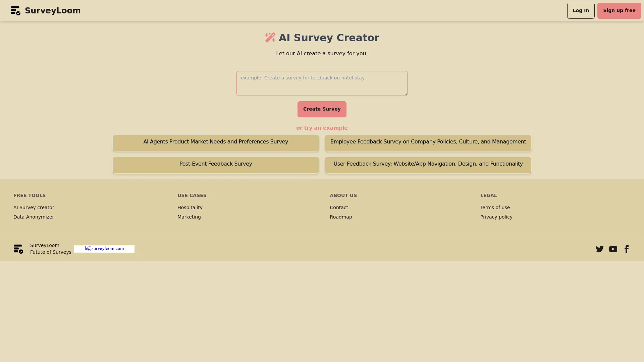Focus the survey description text area
The height and width of the screenshot is (362, 644).
(x=322, y=83)
